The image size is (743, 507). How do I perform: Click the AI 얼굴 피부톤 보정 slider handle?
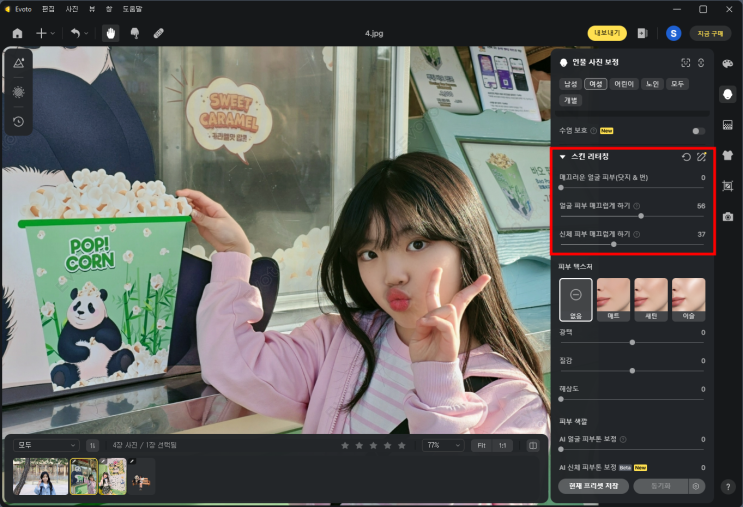(561, 449)
